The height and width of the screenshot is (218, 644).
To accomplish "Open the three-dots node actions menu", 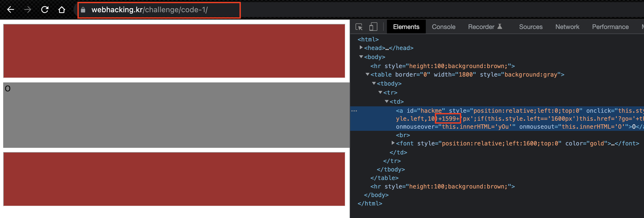I will pos(354,111).
